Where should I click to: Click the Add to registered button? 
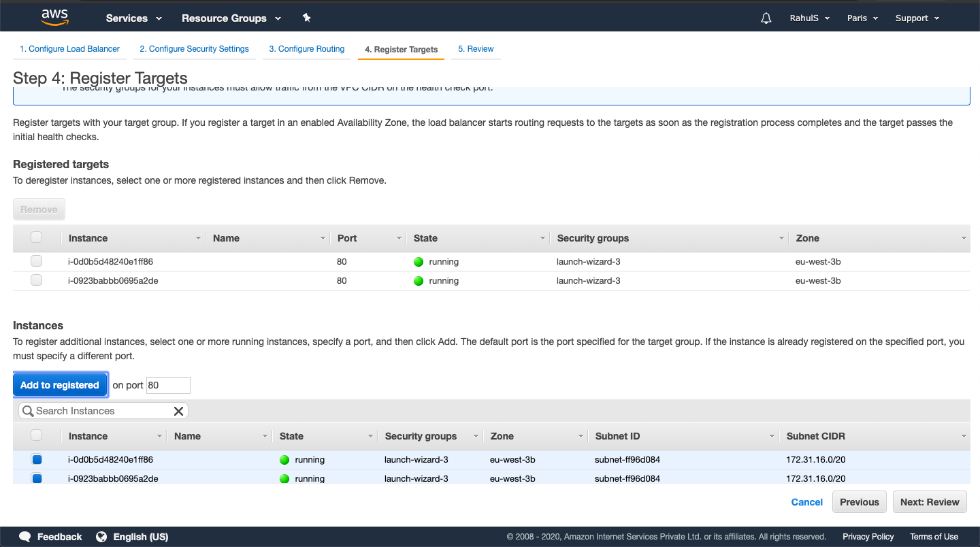[60, 384]
